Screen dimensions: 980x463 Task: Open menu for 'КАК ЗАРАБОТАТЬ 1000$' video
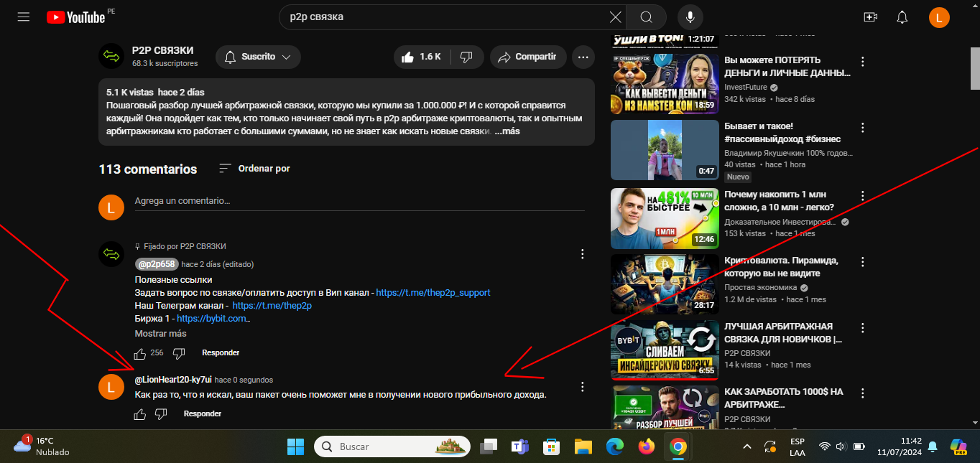click(863, 393)
